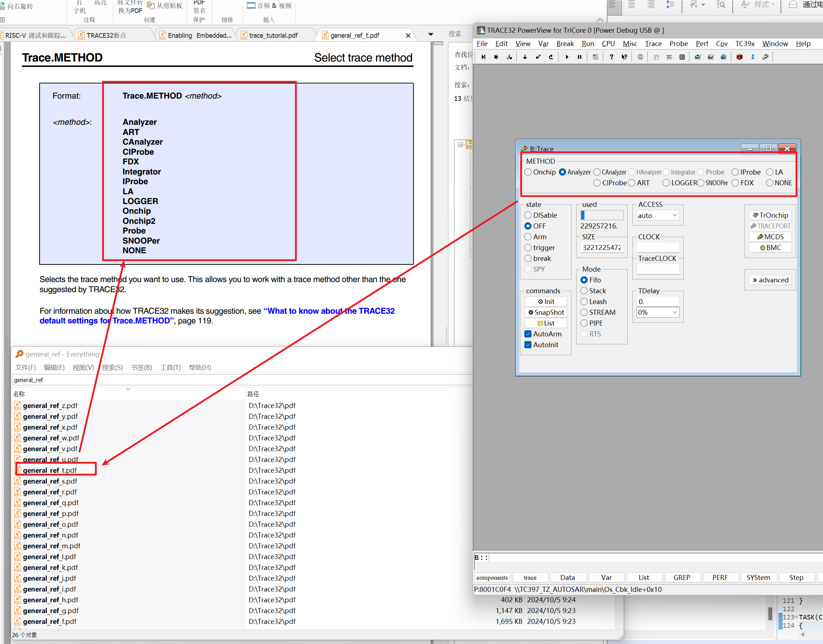
Task: Click the Init command button
Action: [546, 301]
